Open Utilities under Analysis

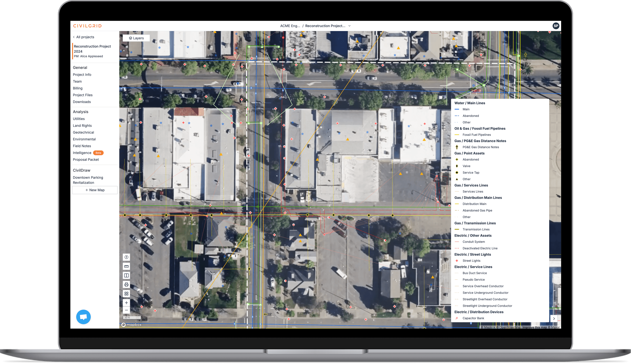[79, 119]
